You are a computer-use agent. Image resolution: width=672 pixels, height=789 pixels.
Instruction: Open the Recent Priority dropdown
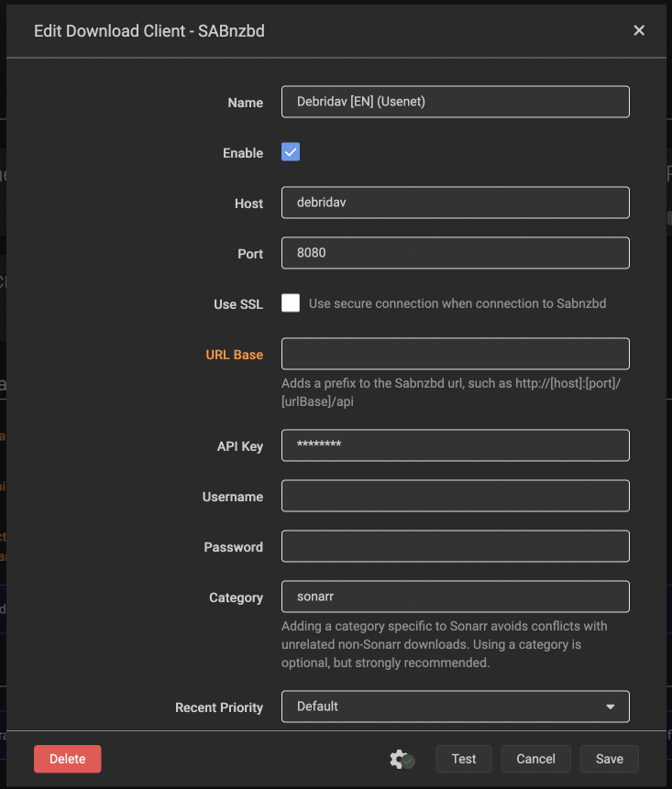[455, 706]
